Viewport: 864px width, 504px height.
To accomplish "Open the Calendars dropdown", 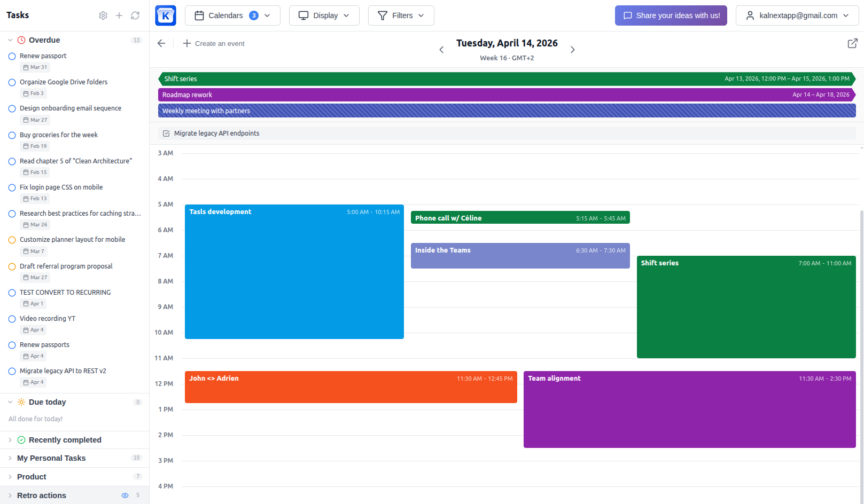I will click(232, 15).
